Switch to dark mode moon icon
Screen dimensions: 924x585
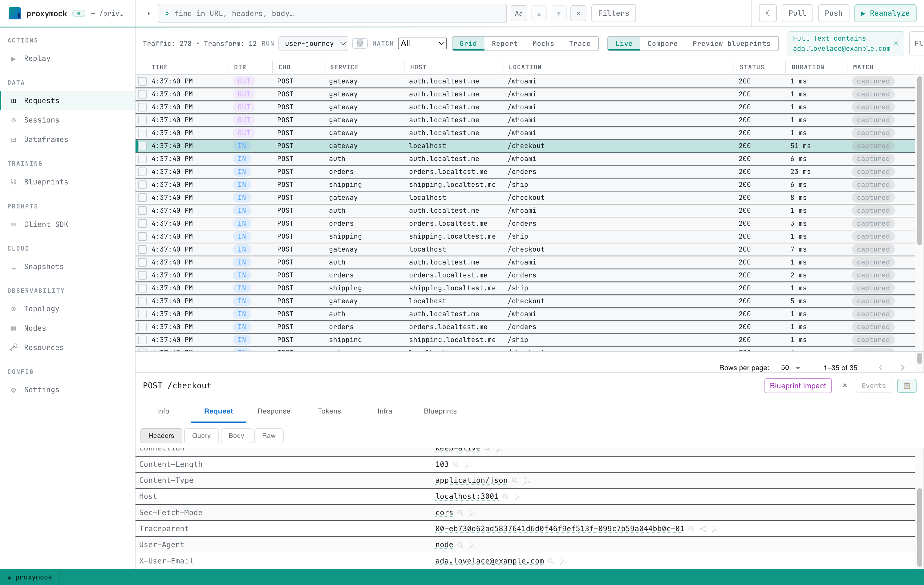pos(768,14)
